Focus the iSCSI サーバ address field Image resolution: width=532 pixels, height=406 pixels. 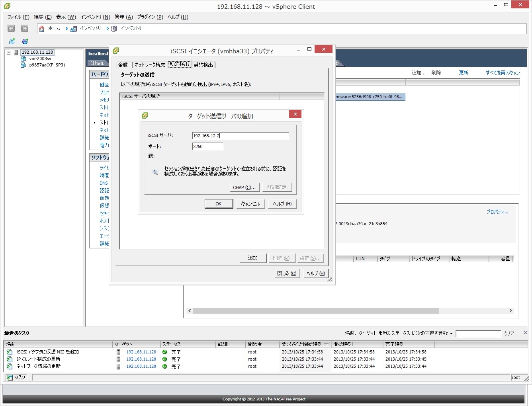tap(241, 136)
